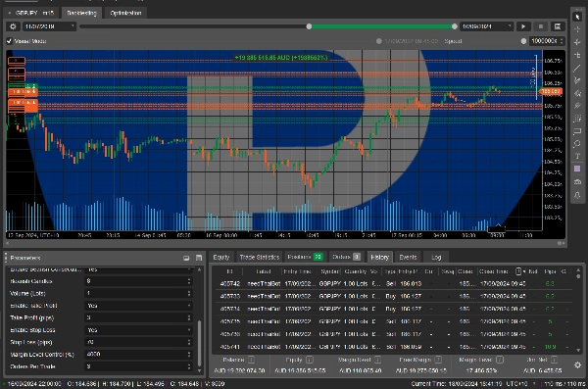Sort history by Quantity column header

pyautogui.click(x=355, y=271)
